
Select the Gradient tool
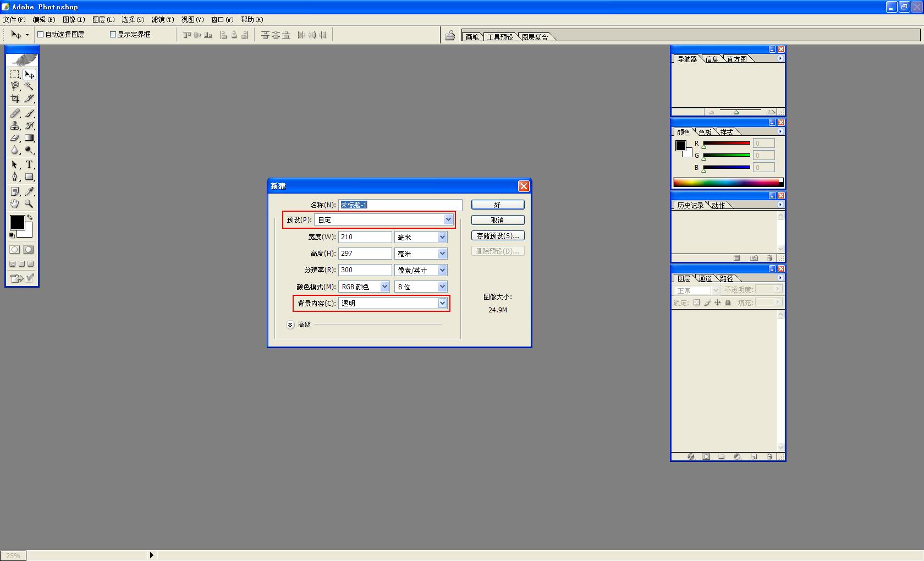[29, 138]
